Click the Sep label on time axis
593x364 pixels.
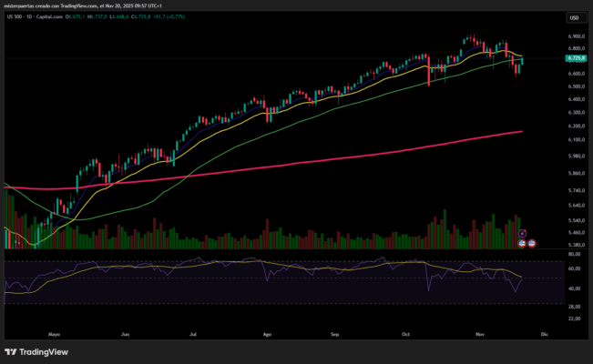pyautogui.click(x=333, y=335)
